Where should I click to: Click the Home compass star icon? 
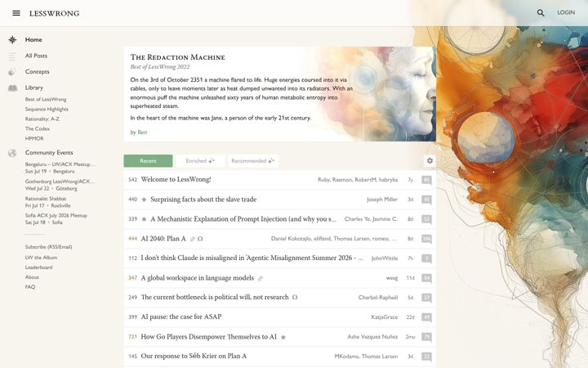click(12, 40)
